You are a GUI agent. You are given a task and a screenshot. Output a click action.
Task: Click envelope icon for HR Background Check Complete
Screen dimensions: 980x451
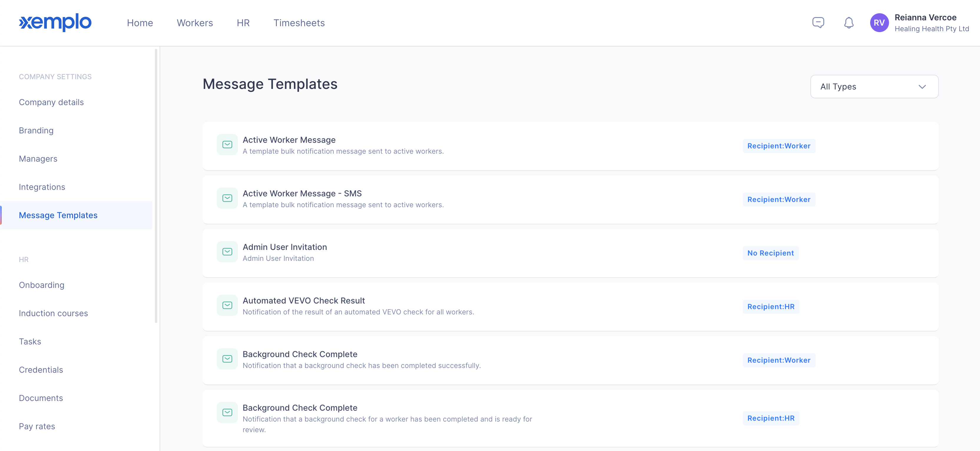tap(227, 413)
